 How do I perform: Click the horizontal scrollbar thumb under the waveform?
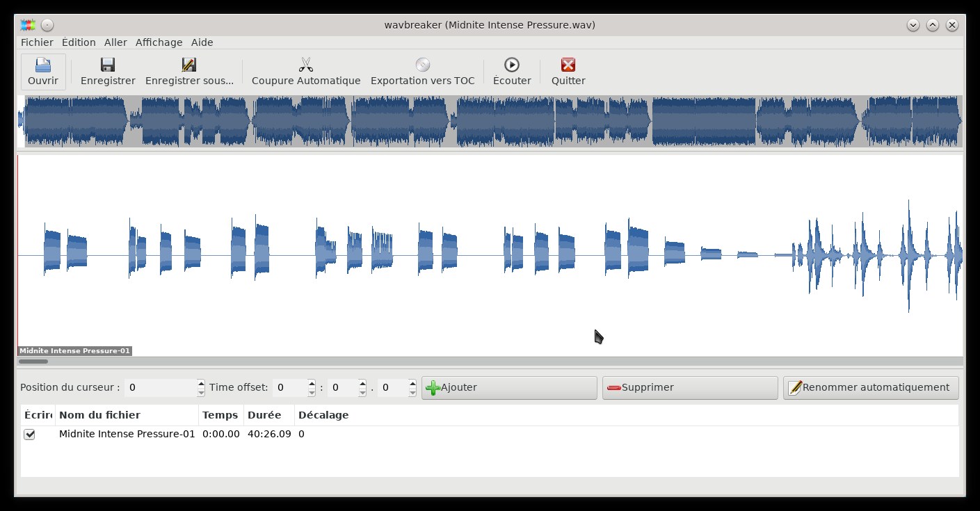33,362
